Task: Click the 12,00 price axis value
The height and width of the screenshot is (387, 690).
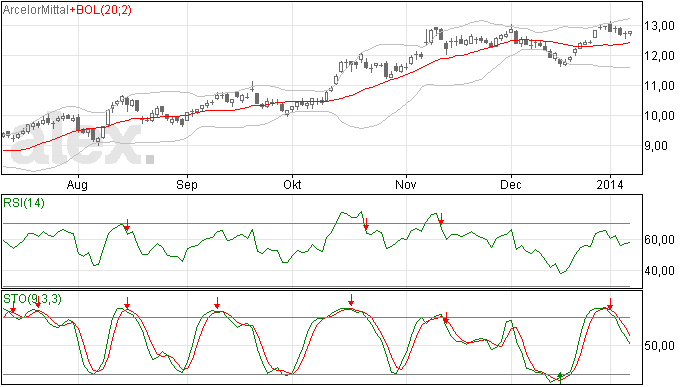Action: click(659, 56)
